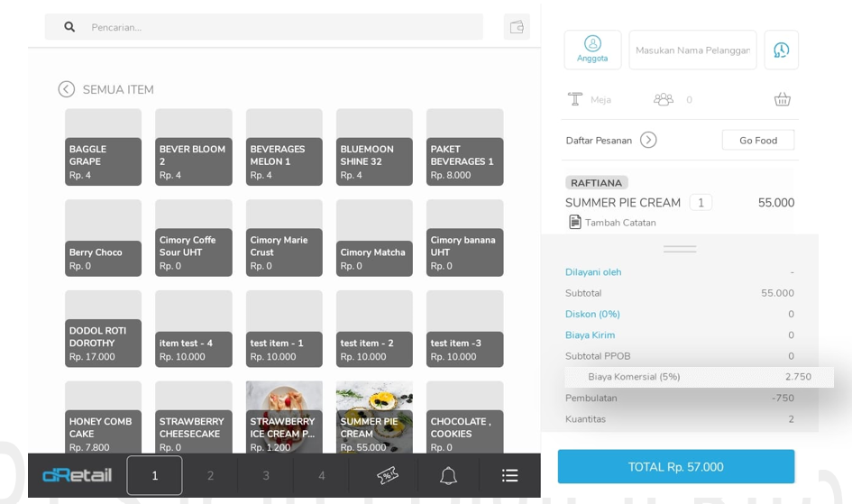This screenshot has width=852, height=504.
Task: Click Tambah Catatan note icon
Action: pos(575,222)
